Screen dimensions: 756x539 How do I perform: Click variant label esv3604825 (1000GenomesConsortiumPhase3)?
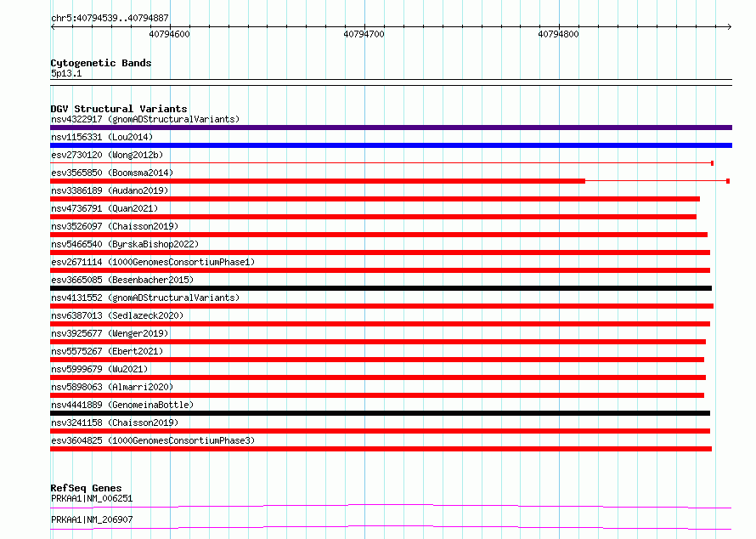click(x=153, y=440)
